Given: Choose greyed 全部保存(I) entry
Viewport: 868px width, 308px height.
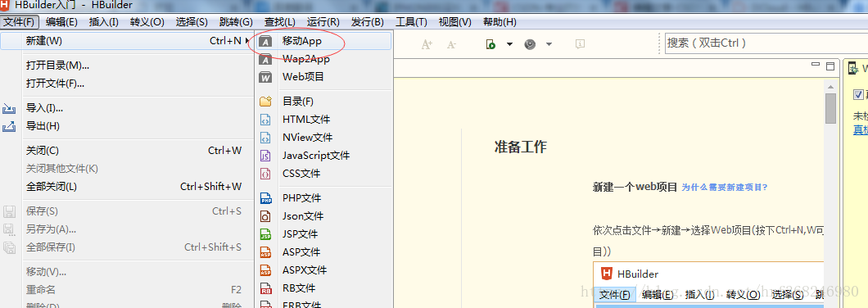Looking at the screenshot, I should tap(126, 247).
